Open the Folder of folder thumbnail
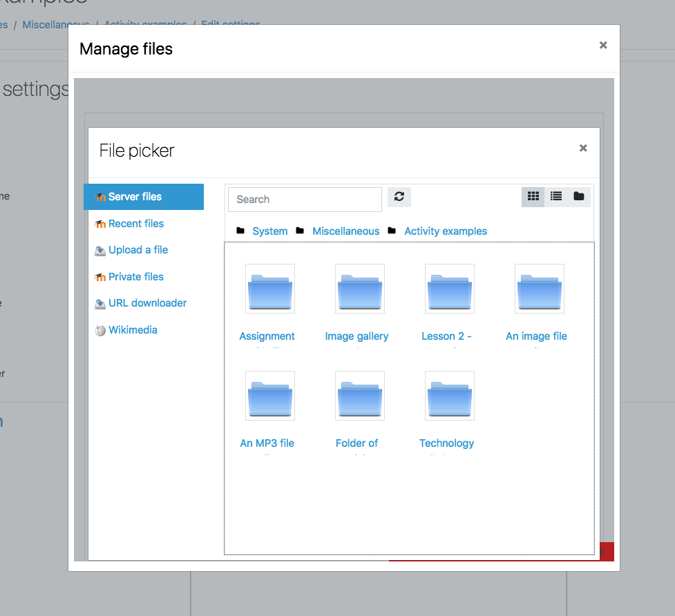 click(360, 396)
